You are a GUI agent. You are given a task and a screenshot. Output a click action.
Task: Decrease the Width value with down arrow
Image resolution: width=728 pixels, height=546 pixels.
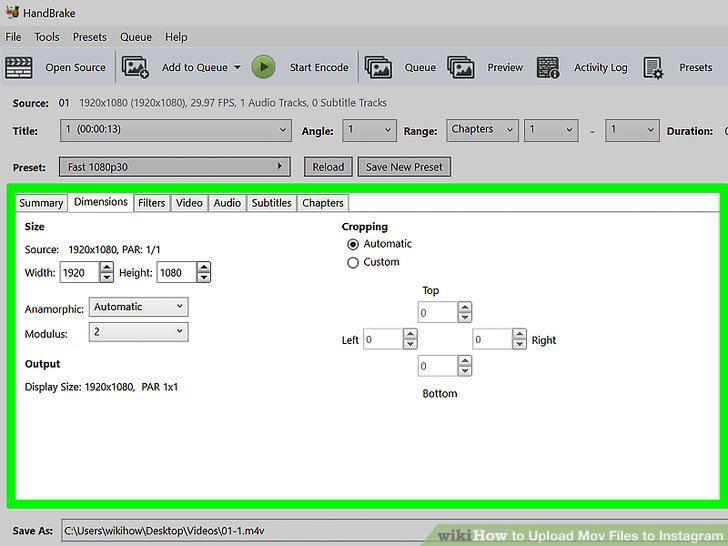point(106,277)
